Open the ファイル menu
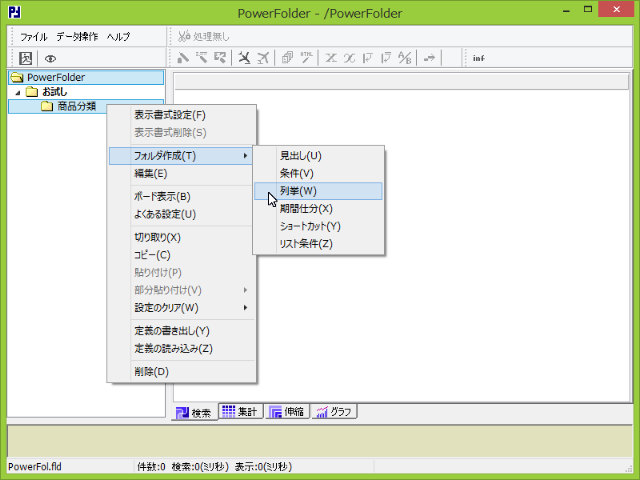Image resolution: width=640 pixels, height=480 pixels. click(x=34, y=37)
